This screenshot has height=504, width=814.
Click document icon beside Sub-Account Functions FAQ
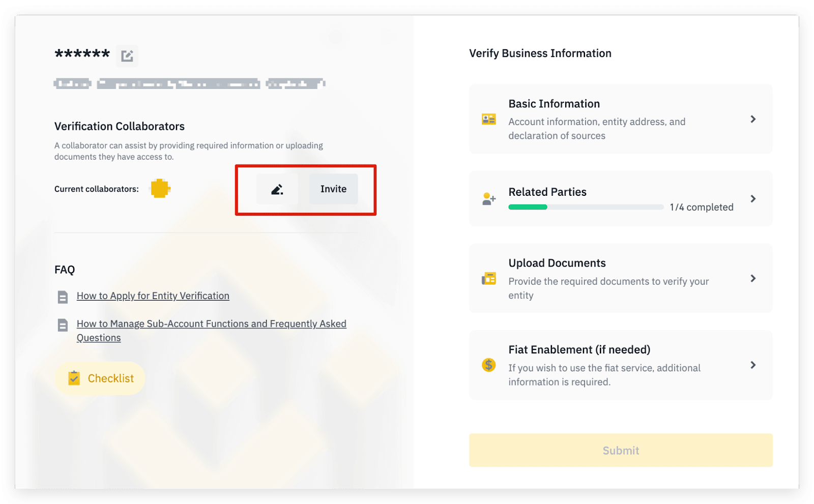click(63, 325)
